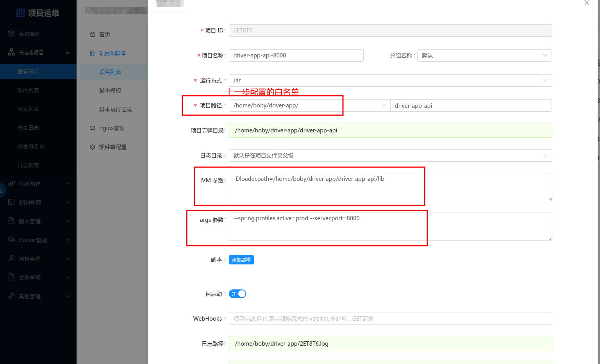Click the 节点&项目 sidebar icon
Viewport: 600px width, 364px height.
(x=11, y=52)
